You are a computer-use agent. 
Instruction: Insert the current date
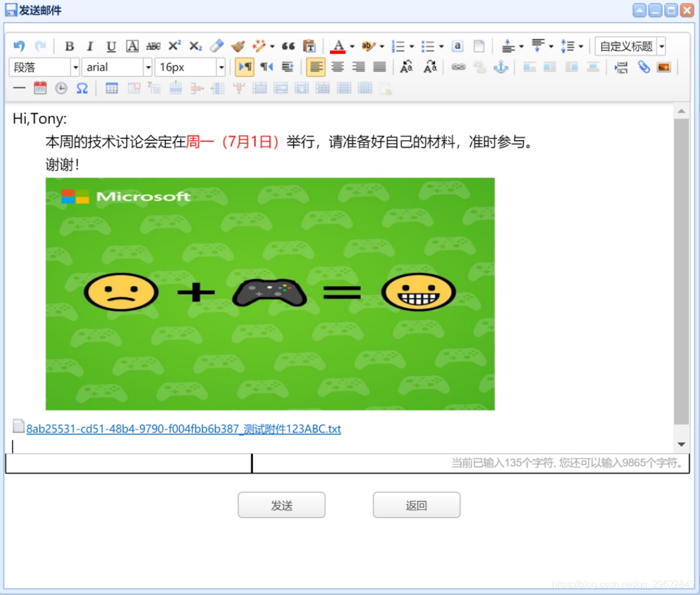click(40, 88)
